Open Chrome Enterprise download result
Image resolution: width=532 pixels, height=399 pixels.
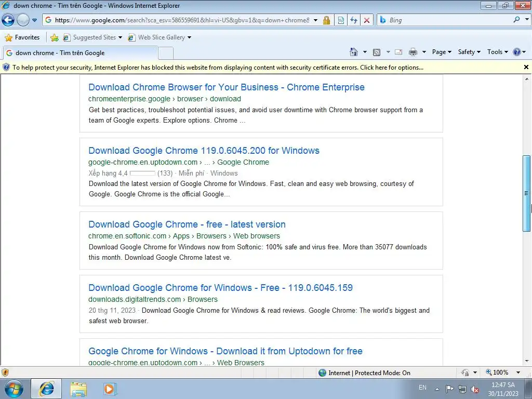tap(227, 87)
